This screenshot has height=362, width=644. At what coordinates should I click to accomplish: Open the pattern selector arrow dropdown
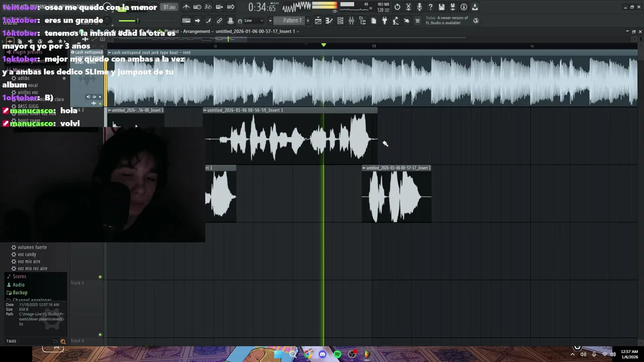(x=270, y=21)
